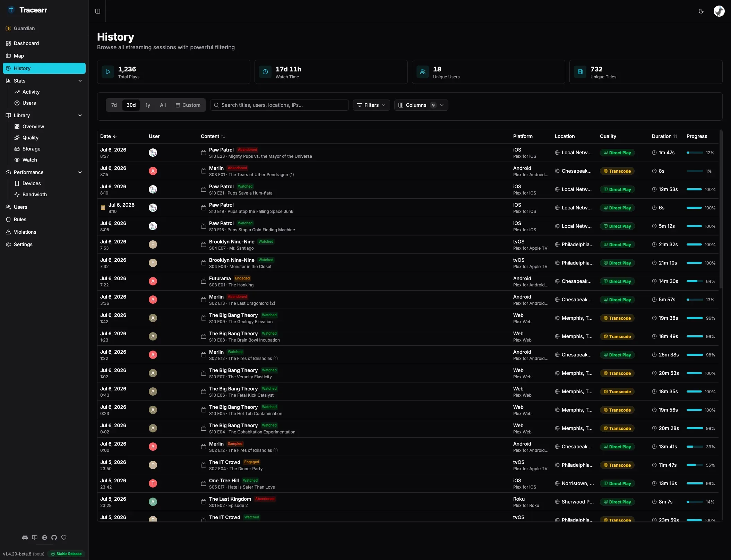Screen dimensions: 731x560
Task: Click user avatar on Merlin S03 E01 row
Action: (x=153, y=171)
